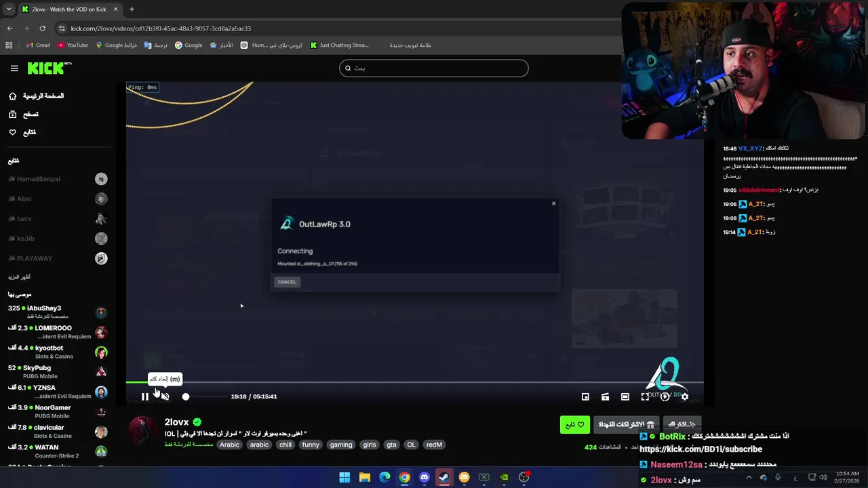
Task: Expand 'show more' under followed channels
Action: click(19, 277)
